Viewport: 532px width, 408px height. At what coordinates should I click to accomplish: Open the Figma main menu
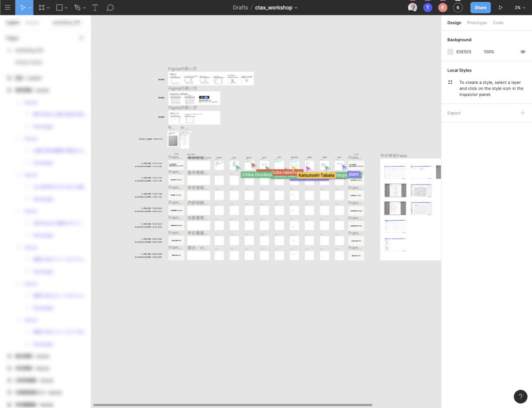(x=8, y=7)
